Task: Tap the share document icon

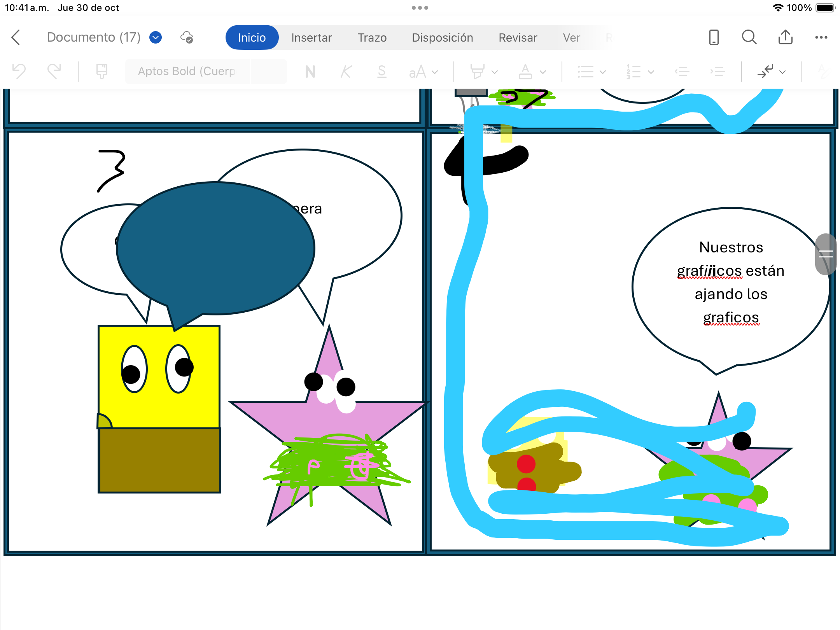Action: pyautogui.click(x=785, y=38)
